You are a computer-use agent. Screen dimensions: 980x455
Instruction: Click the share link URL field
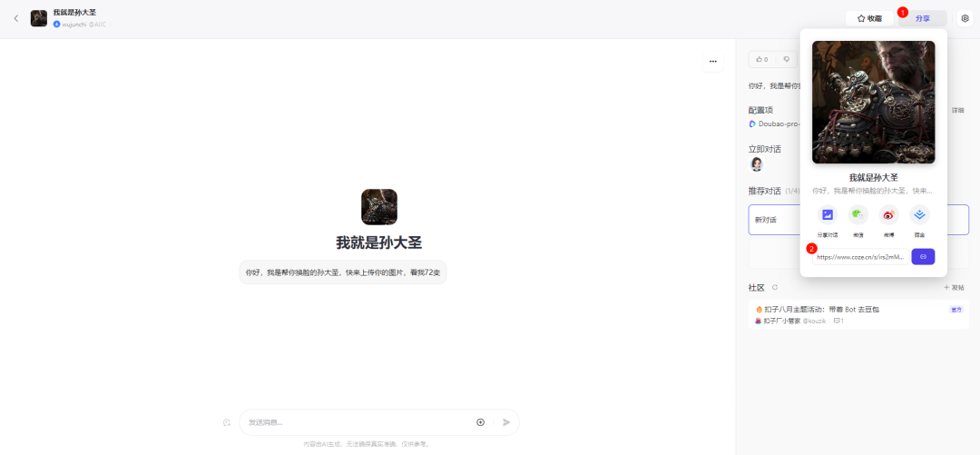point(860,257)
